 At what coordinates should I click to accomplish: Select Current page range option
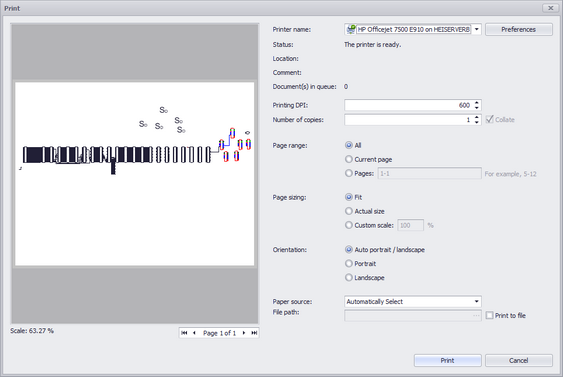[x=349, y=159]
